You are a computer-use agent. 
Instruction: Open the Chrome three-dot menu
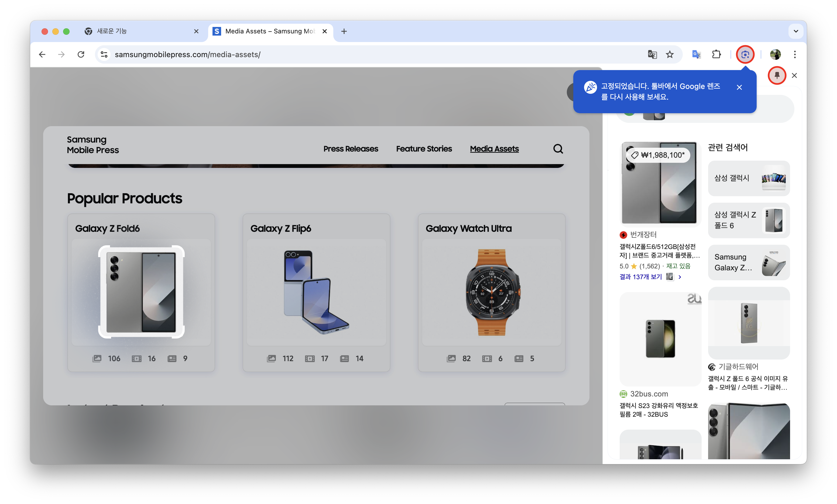click(x=795, y=54)
